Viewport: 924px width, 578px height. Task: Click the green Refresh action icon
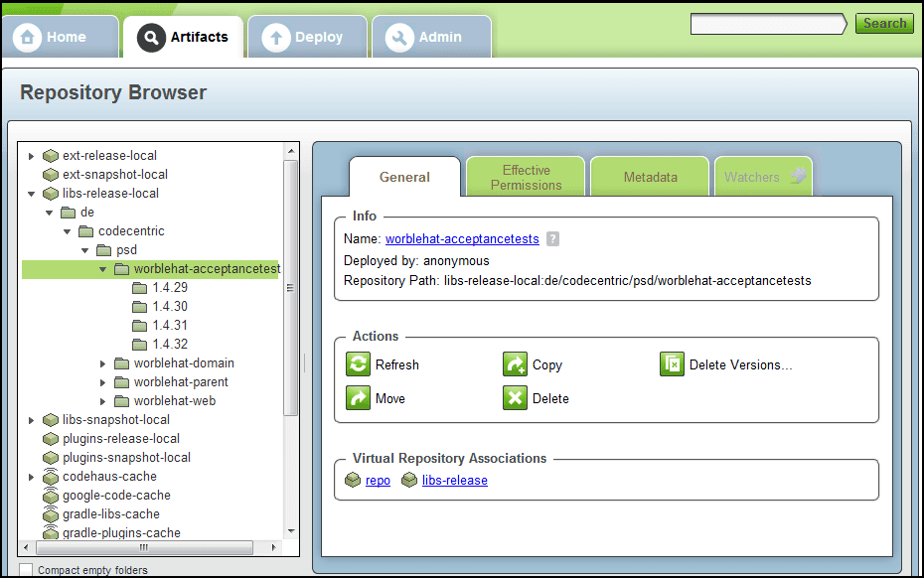click(x=358, y=364)
